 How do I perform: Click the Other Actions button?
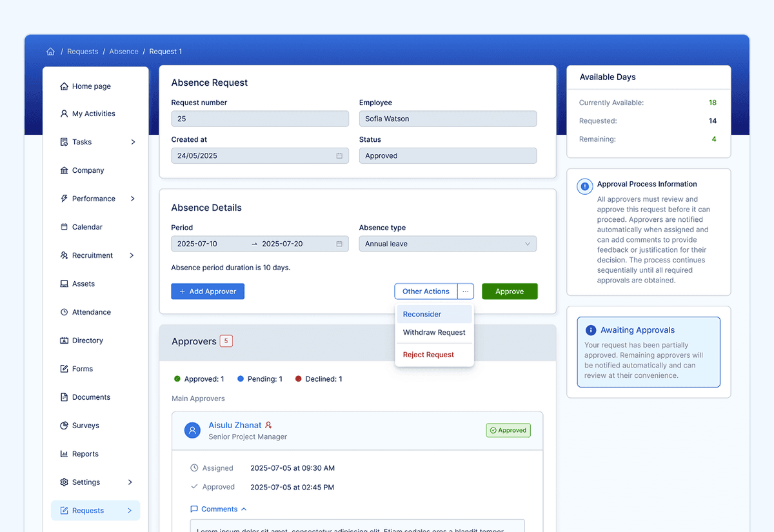tap(426, 291)
